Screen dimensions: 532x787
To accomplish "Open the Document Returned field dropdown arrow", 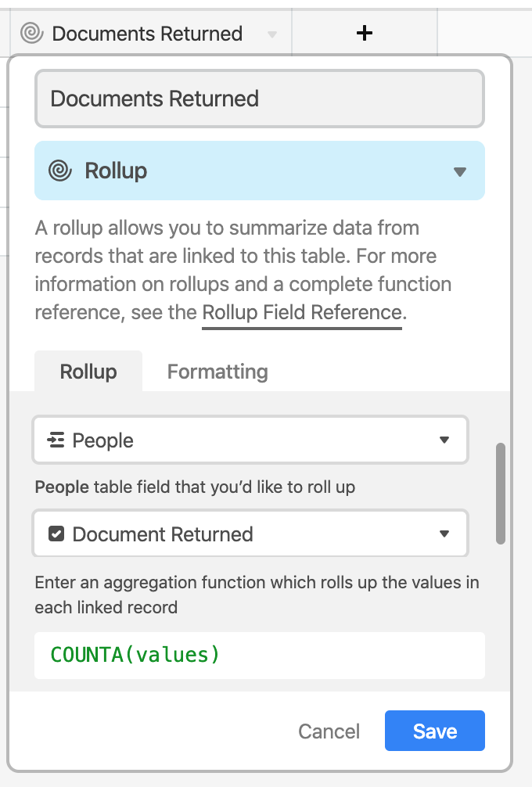I will coord(444,534).
